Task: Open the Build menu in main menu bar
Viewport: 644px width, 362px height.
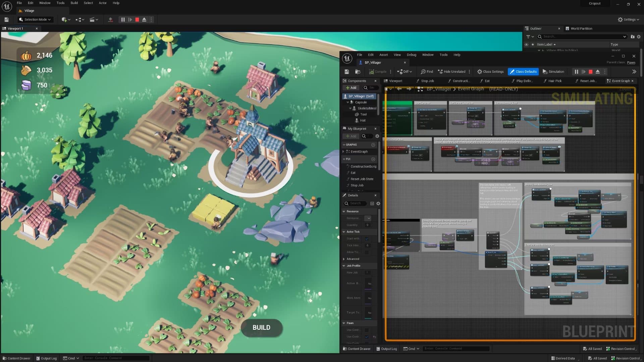Action: tap(74, 3)
